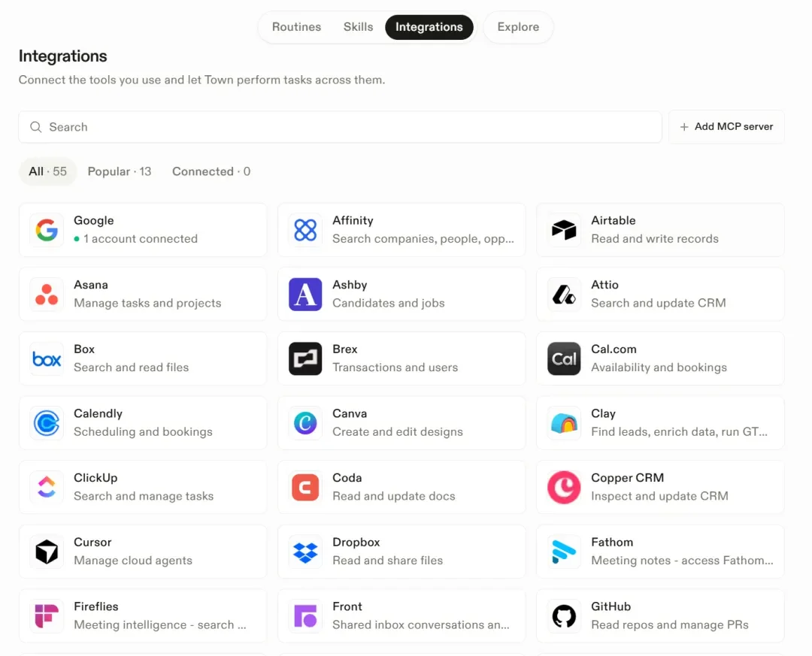Click the search magnifier icon
The height and width of the screenshot is (656, 812).
[x=36, y=127]
